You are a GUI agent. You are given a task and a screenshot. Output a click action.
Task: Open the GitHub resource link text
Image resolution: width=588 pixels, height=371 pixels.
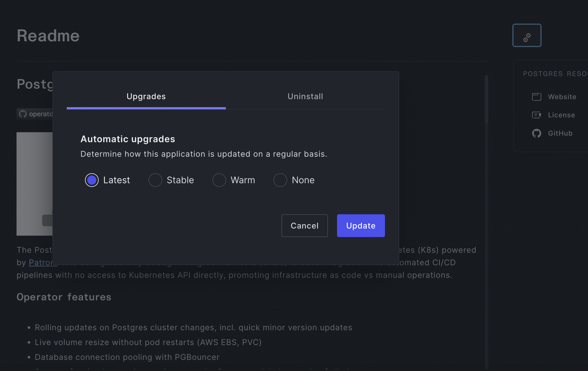(560, 133)
